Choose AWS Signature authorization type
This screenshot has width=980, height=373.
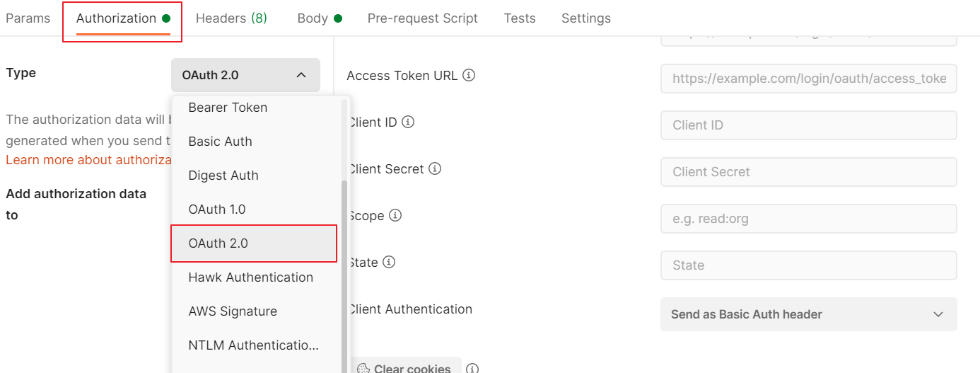[233, 311]
